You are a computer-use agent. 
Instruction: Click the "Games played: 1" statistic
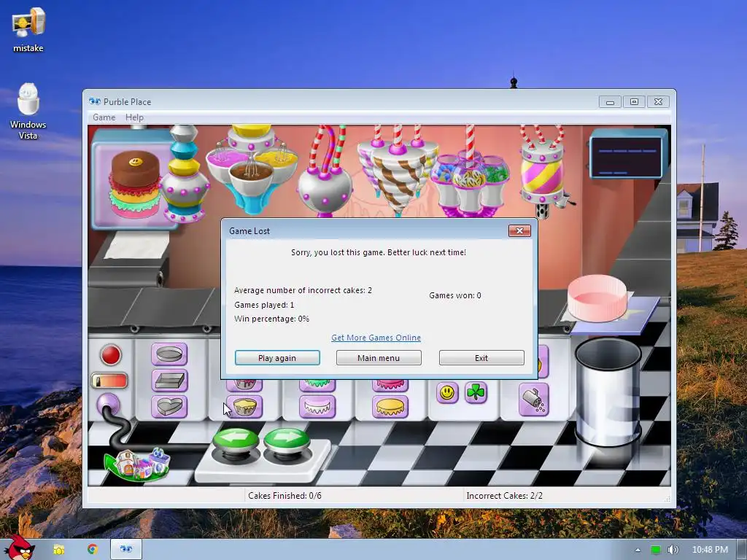click(264, 305)
